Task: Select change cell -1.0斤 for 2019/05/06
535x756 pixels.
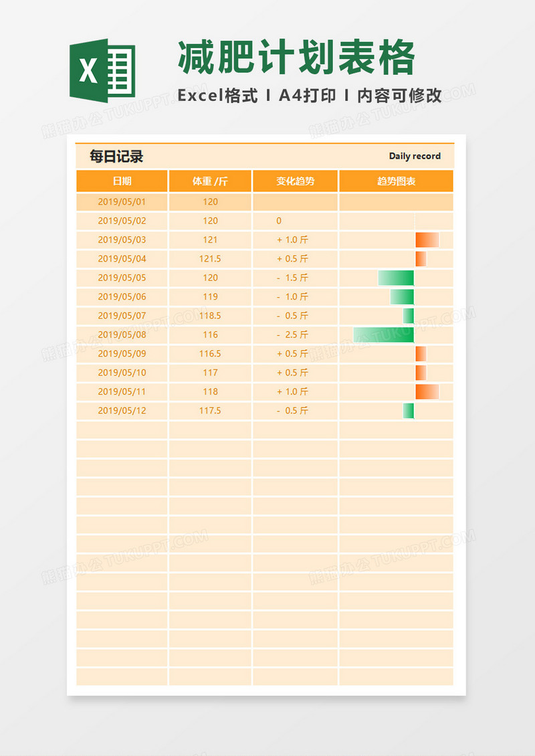Action: pos(296,297)
